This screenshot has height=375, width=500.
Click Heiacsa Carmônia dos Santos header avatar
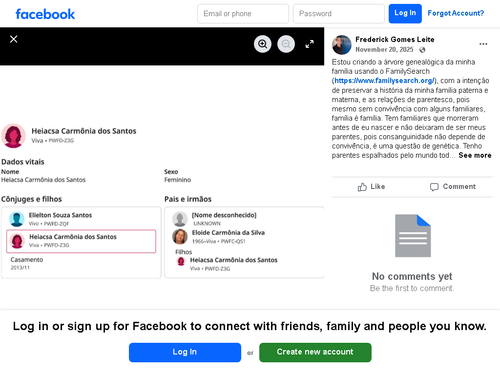coord(13,136)
